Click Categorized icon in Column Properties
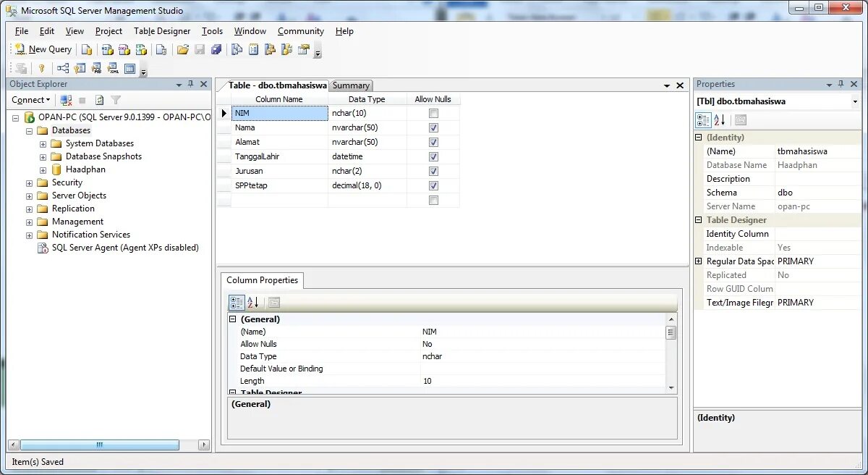The image size is (868, 475). (x=237, y=302)
